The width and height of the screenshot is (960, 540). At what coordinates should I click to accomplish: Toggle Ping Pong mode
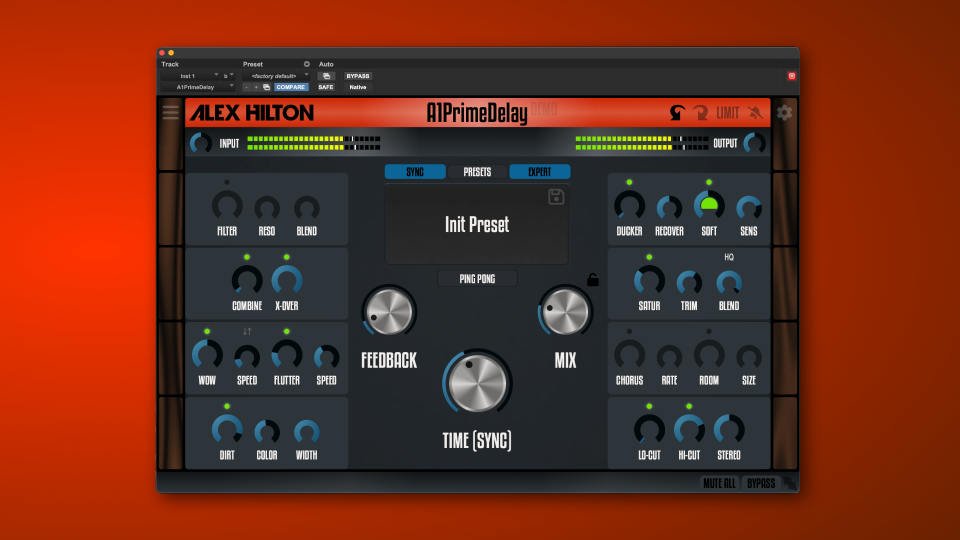478,279
